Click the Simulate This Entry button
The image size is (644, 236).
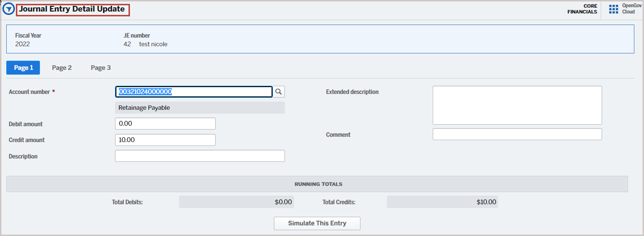tap(317, 223)
